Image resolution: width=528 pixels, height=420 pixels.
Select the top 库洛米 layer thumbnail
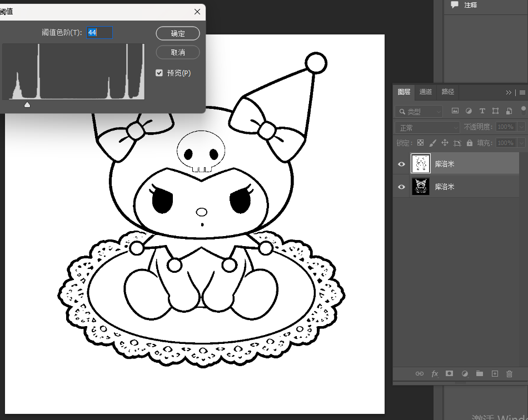(x=421, y=163)
